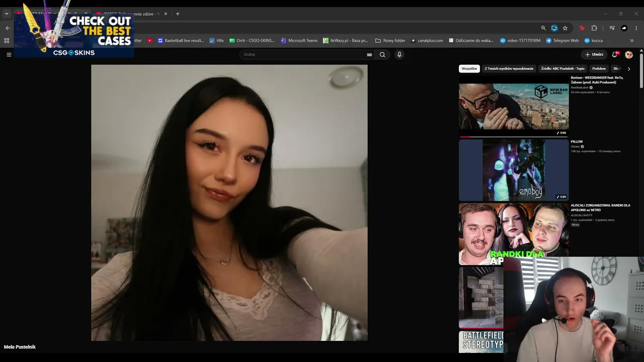The height and width of the screenshot is (362, 644).
Task: Open the Borixon - WEEDBANGER video title
Action: click(x=597, y=80)
